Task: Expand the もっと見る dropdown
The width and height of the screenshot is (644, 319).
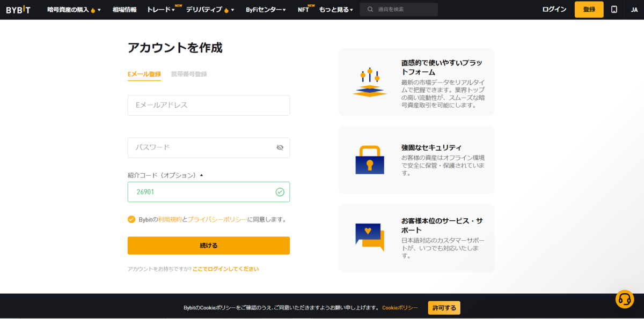Action: (336, 10)
